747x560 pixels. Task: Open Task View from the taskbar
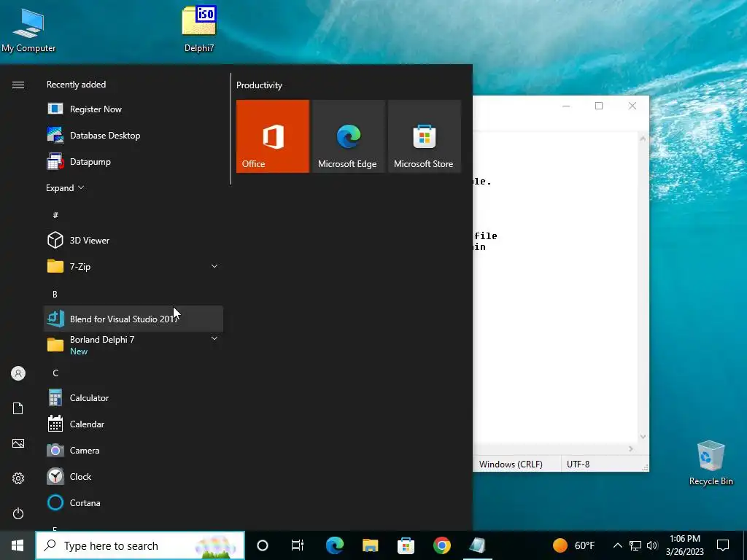coord(298,545)
